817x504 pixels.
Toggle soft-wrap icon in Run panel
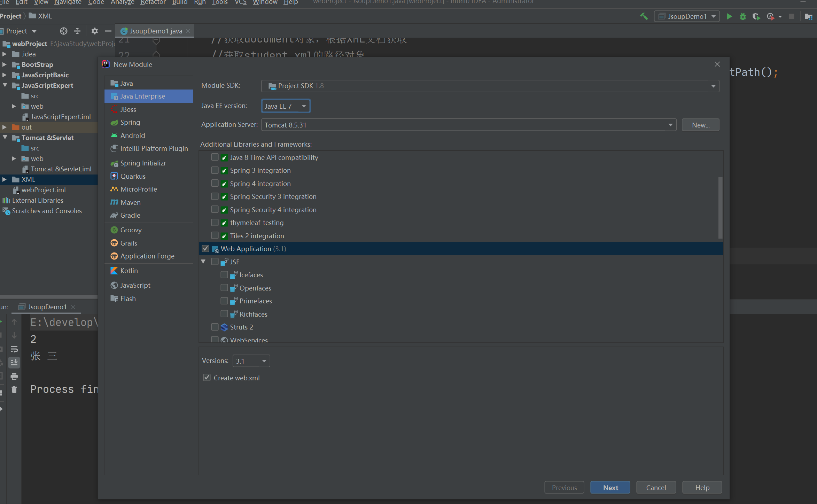click(14, 349)
